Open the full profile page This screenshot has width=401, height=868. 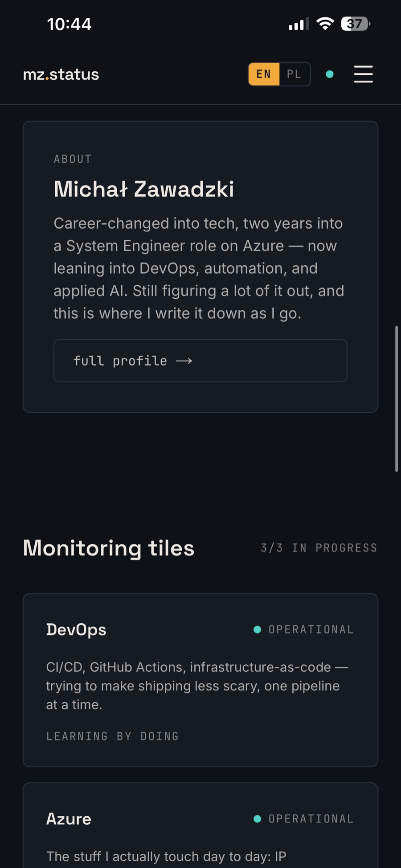coord(200,361)
